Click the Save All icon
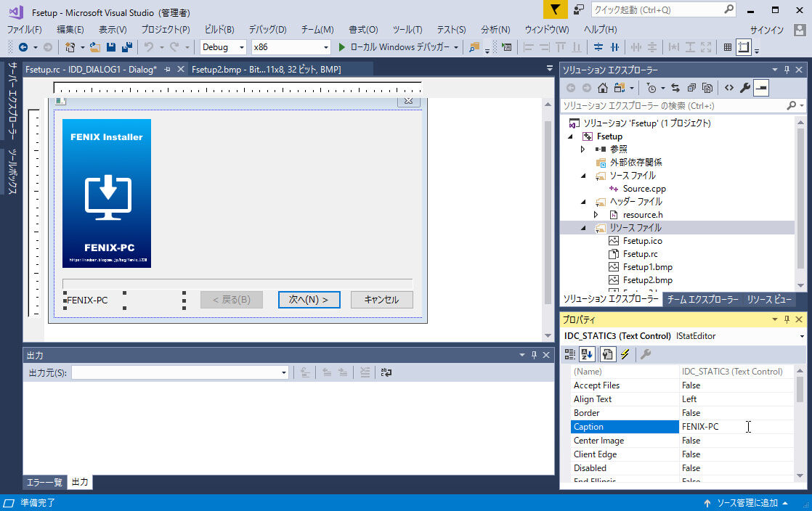 tap(127, 47)
